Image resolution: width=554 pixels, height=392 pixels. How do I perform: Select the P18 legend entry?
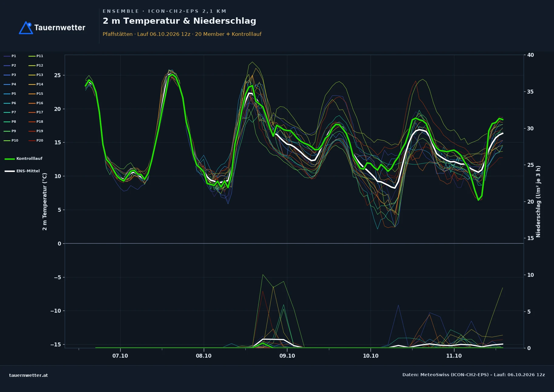point(36,122)
